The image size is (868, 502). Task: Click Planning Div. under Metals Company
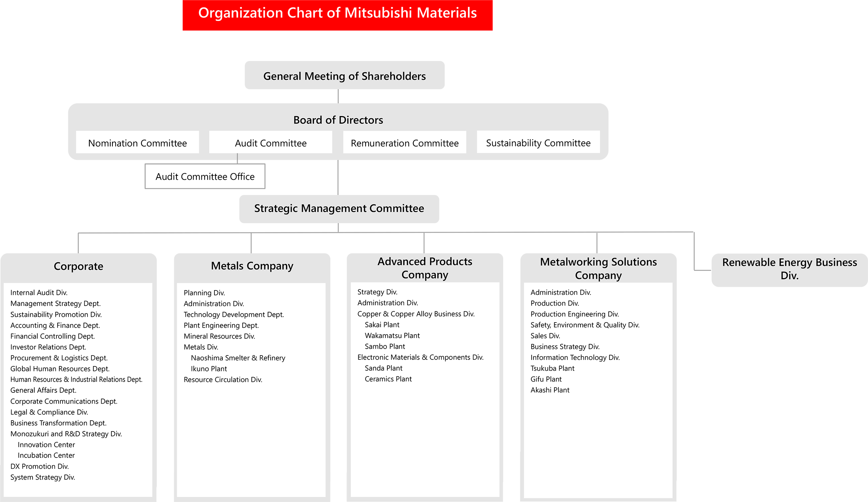pos(204,293)
